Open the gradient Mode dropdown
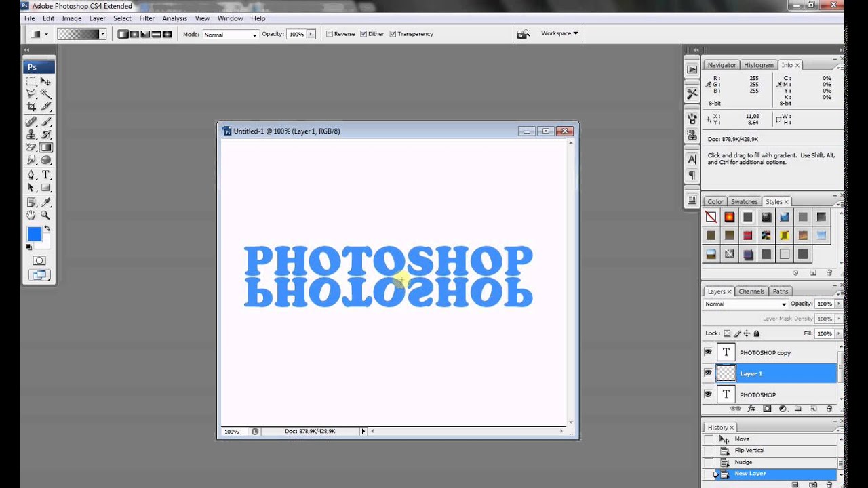This screenshot has width=868, height=488. [230, 34]
